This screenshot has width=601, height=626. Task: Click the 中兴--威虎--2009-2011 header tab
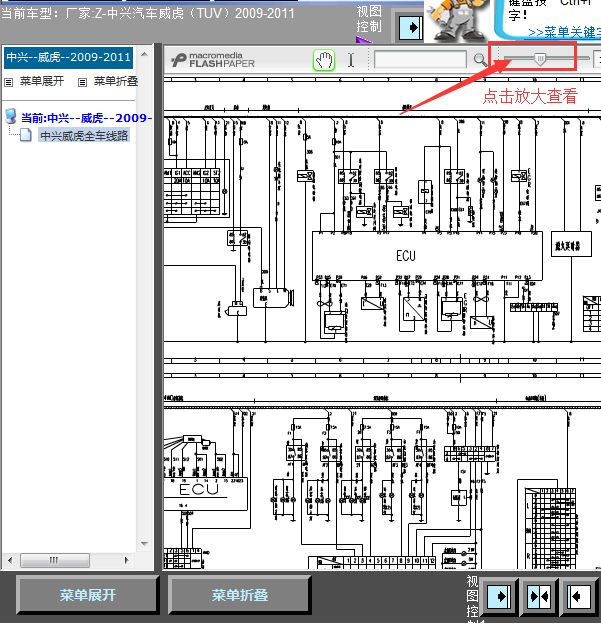point(68,57)
